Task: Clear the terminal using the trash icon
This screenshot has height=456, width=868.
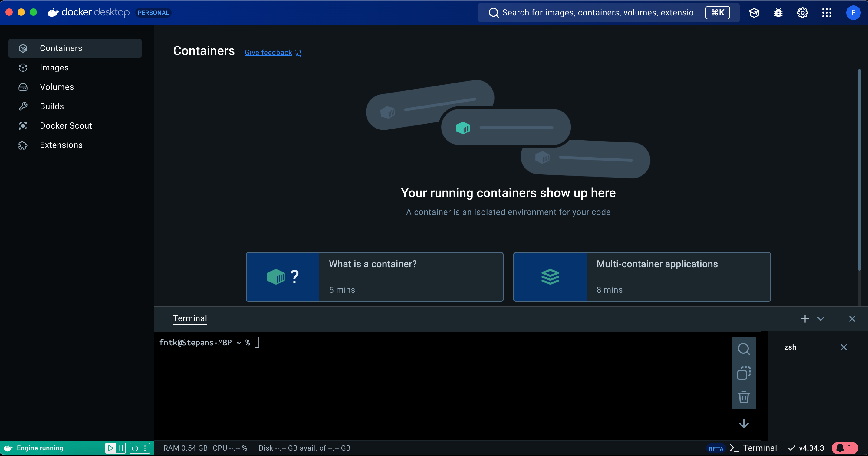Action: click(x=744, y=397)
